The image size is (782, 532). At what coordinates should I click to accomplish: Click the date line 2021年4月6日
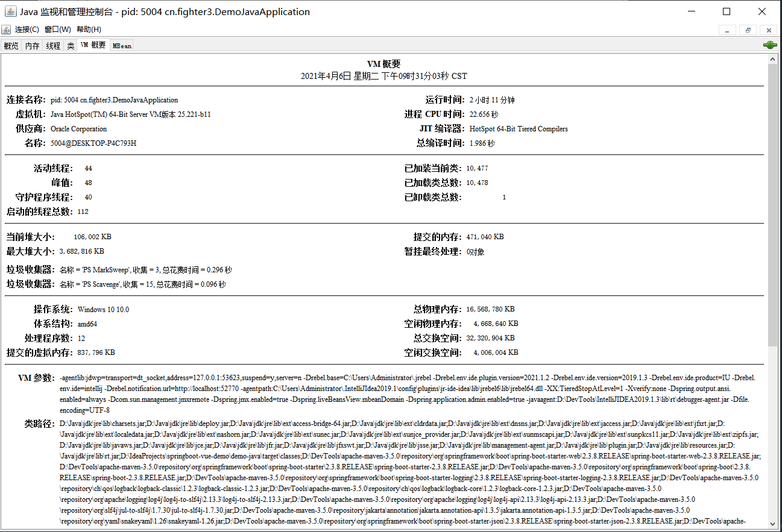384,77
